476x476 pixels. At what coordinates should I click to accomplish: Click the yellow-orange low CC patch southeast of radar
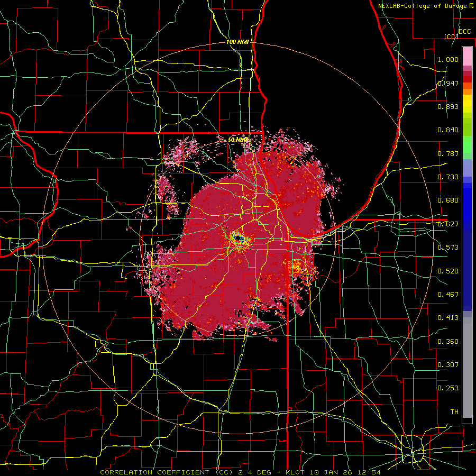point(296,267)
